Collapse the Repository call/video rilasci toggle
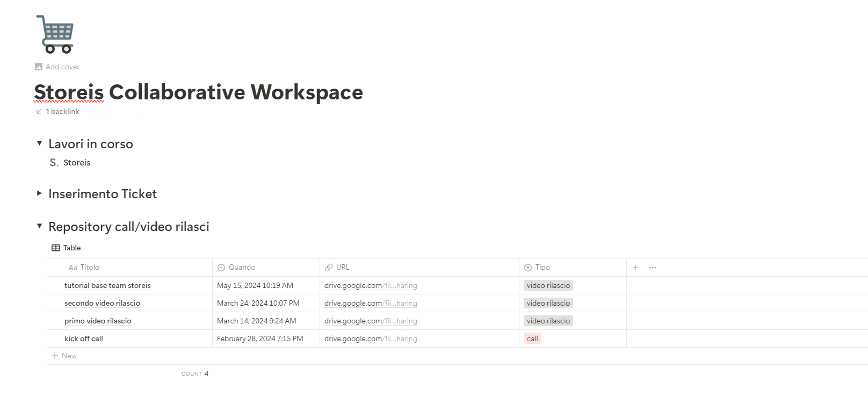The width and height of the screenshot is (868, 418). pyautogui.click(x=39, y=226)
